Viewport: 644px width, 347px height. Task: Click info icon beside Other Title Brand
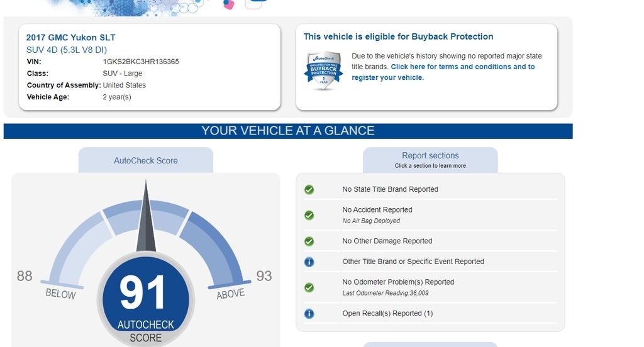coord(309,262)
